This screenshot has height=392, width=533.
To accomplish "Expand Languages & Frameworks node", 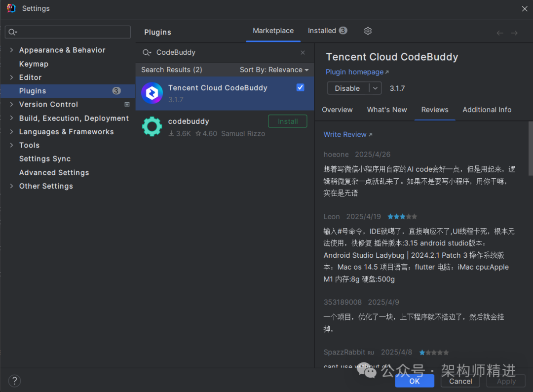I will (11, 132).
